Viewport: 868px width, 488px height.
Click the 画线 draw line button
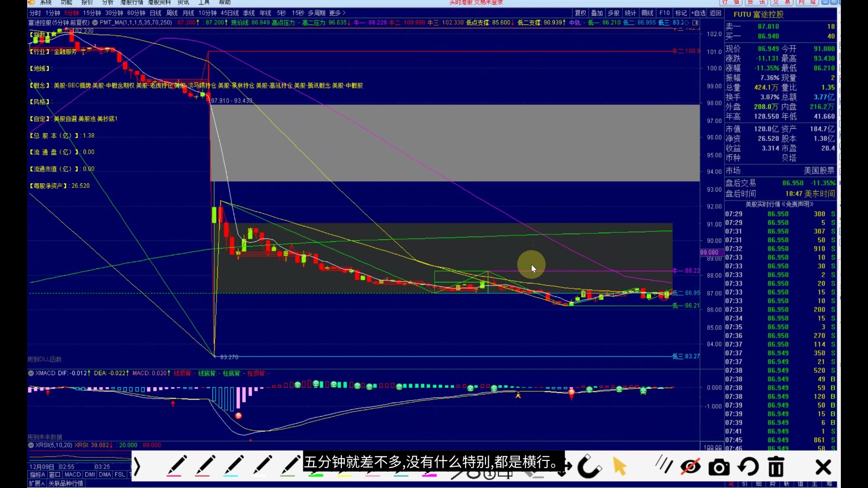pyautogui.click(x=648, y=13)
